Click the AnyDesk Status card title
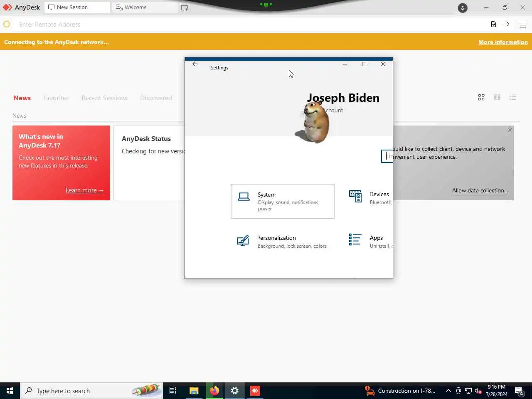Image resolution: width=532 pixels, height=399 pixels. click(x=146, y=139)
